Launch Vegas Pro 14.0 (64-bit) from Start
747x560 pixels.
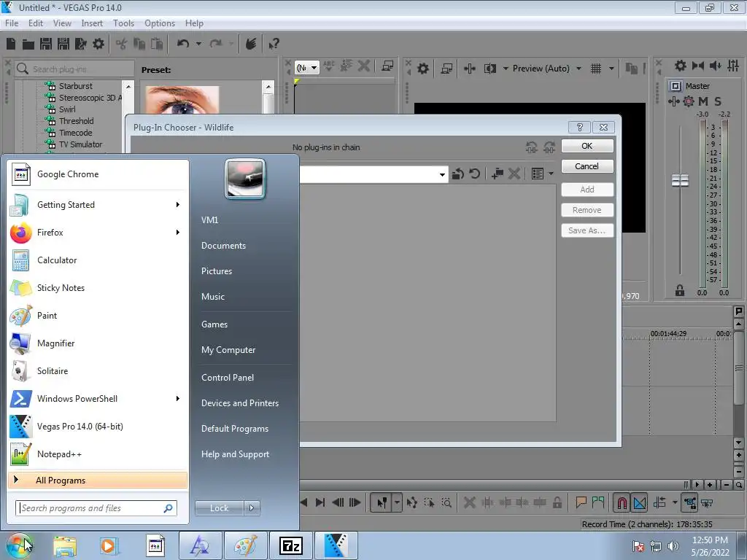(x=98, y=426)
